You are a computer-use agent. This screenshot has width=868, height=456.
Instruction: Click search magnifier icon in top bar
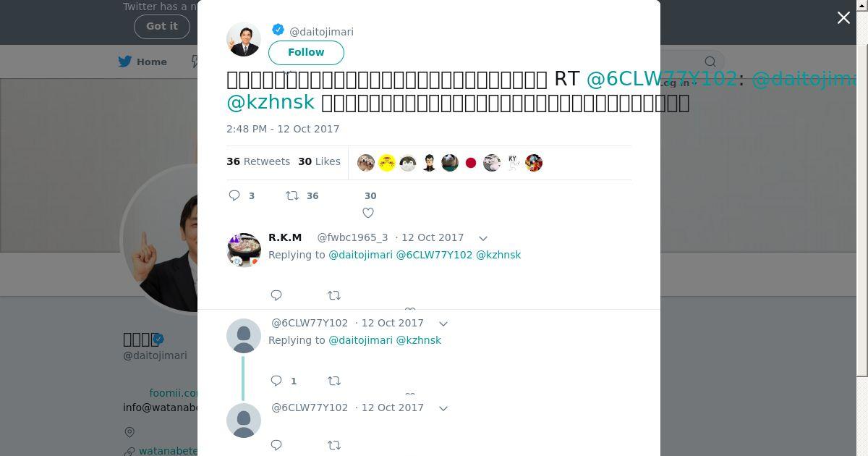[710, 62]
